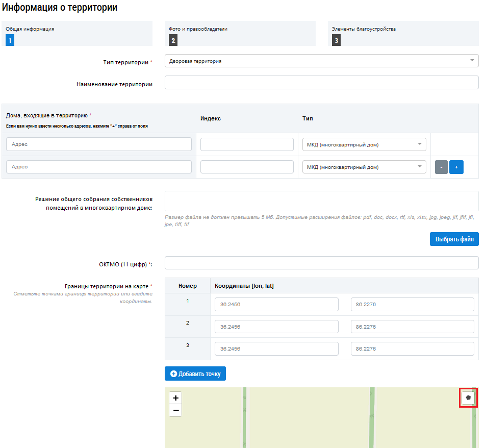
Task: Click the polygon draw tool on map
Action: pos(468,397)
